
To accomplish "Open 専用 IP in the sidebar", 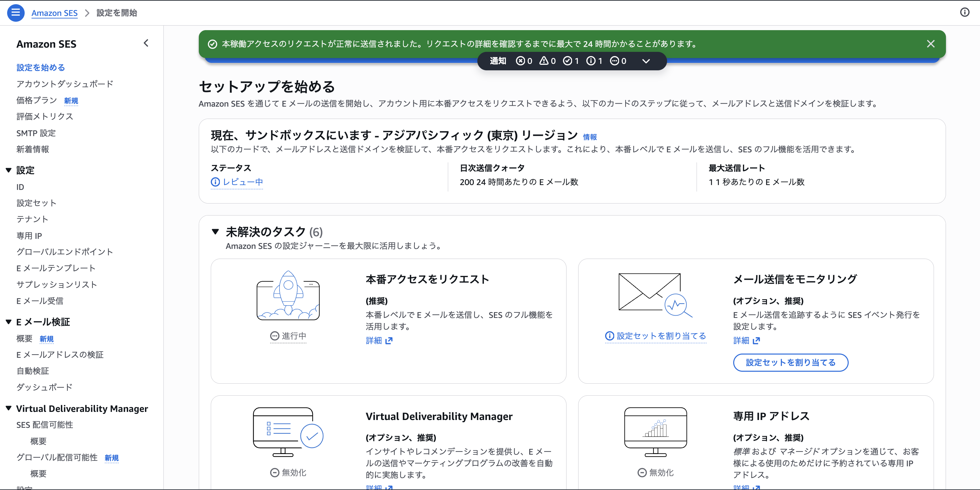I will coord(29,236).
